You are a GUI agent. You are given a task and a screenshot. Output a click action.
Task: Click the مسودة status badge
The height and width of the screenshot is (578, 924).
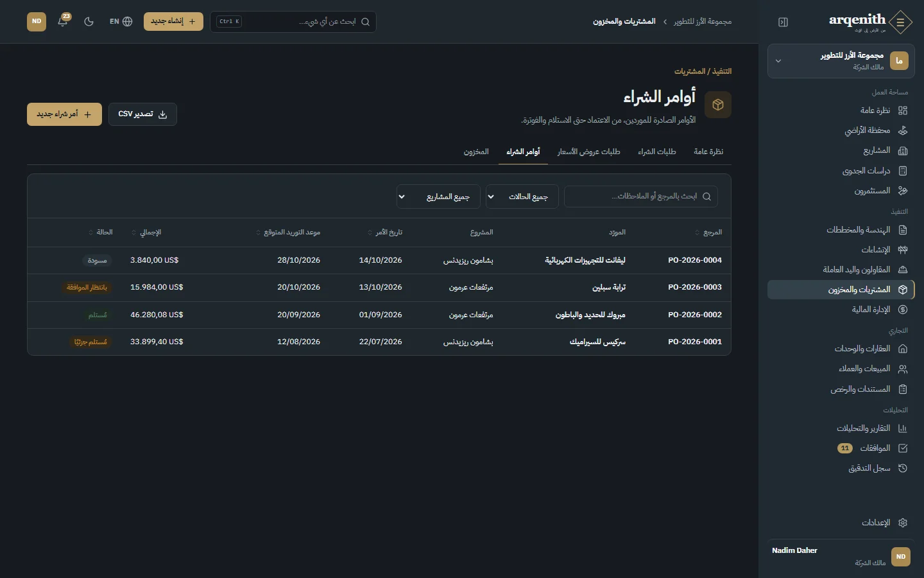97,260
